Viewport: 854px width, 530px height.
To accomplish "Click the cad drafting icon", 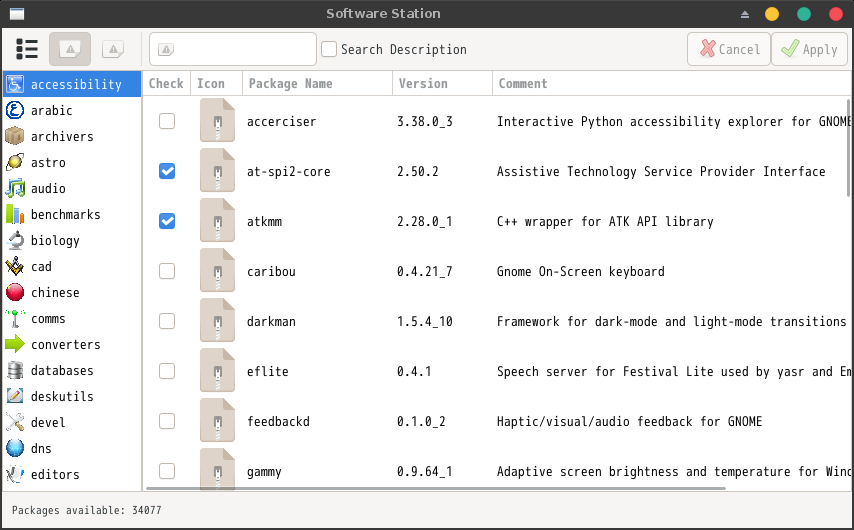I will pos(15,266).
